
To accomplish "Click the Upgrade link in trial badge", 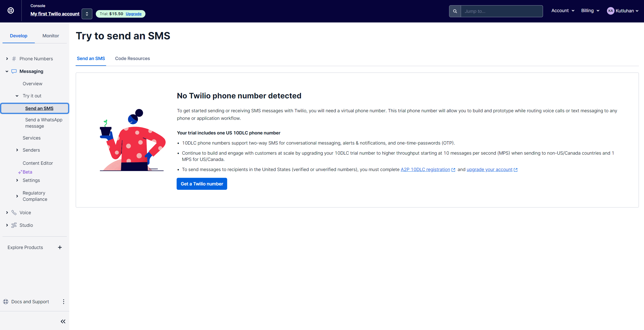I will coord(134,14).
